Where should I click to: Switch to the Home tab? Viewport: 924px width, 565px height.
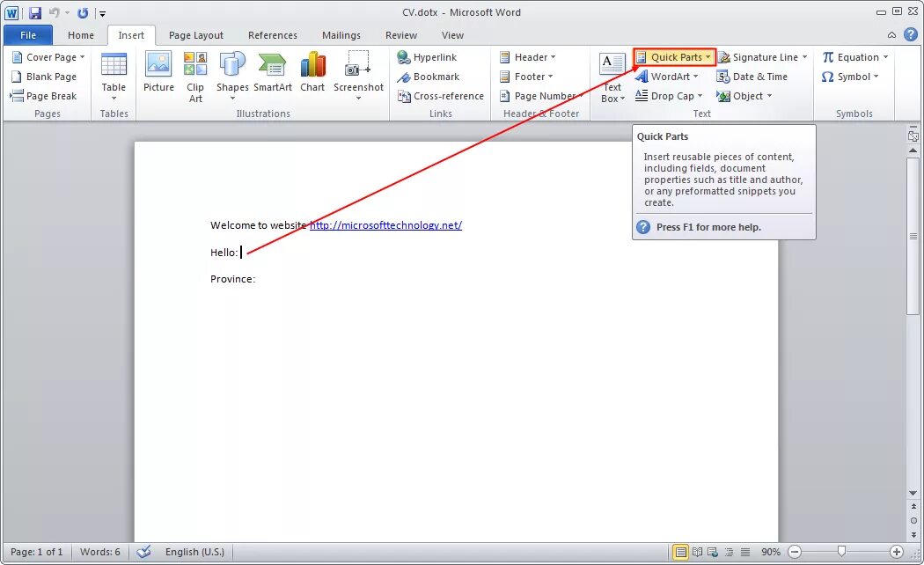click(81, 35)
